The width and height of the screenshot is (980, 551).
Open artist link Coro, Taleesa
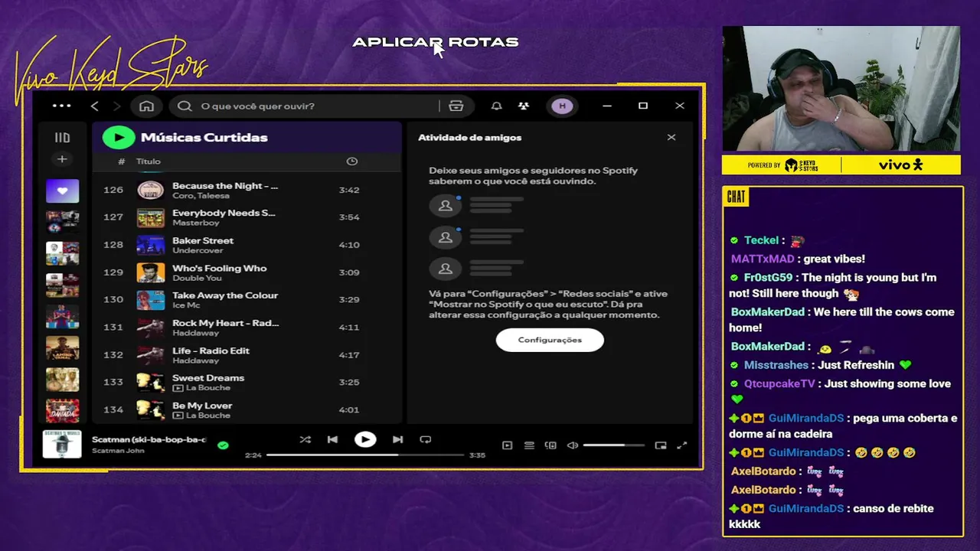201,196
